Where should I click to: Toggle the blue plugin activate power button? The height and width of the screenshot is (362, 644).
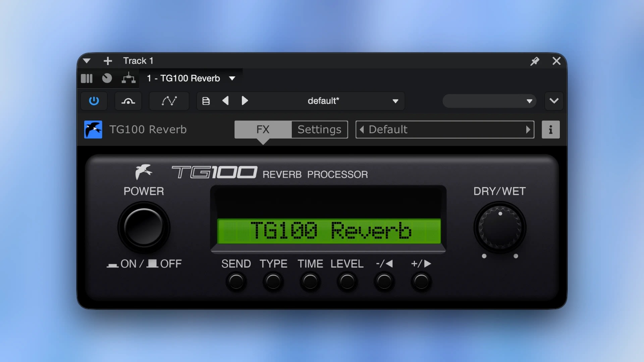pos(94,101)
